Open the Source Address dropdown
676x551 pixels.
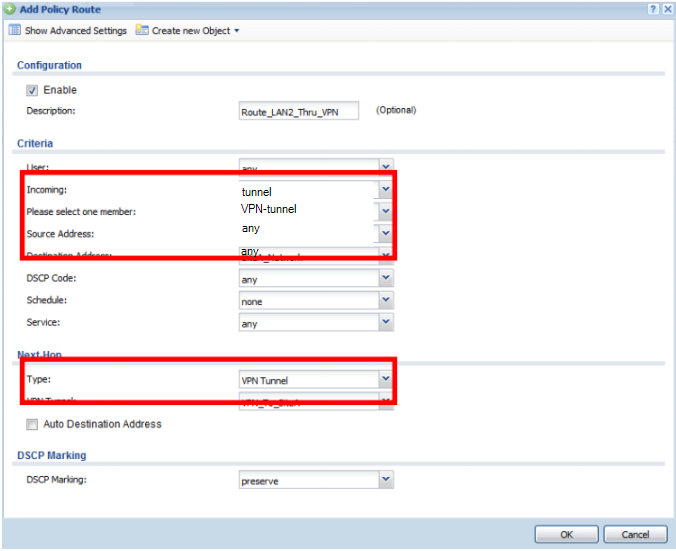pyautogui.click(x=385, y=232)
